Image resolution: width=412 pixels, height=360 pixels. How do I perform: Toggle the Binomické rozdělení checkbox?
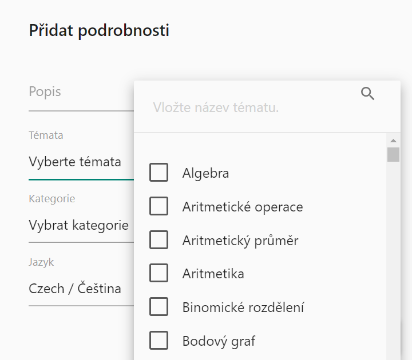point(158,307)
